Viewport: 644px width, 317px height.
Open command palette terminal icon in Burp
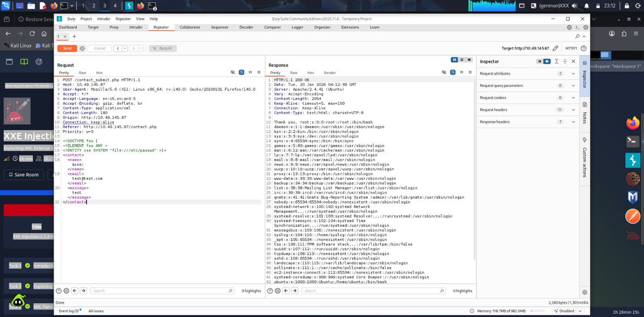click(x=577, y=27)
